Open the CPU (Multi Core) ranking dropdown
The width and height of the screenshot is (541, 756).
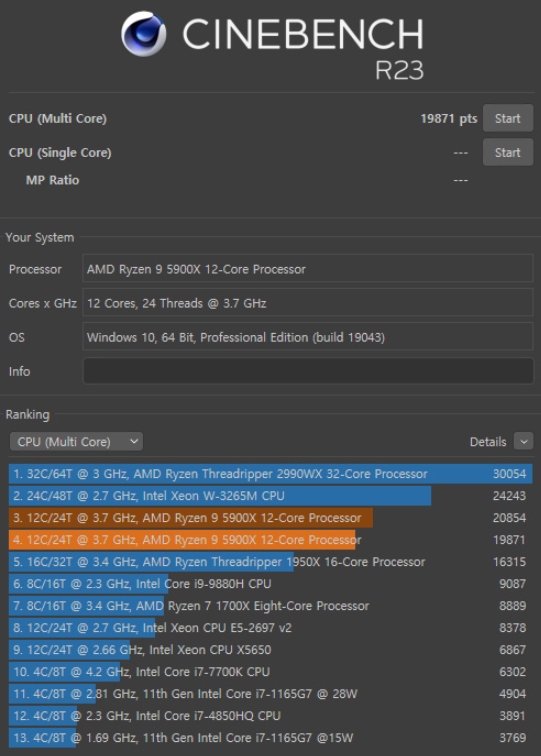(x=76, y=442)
